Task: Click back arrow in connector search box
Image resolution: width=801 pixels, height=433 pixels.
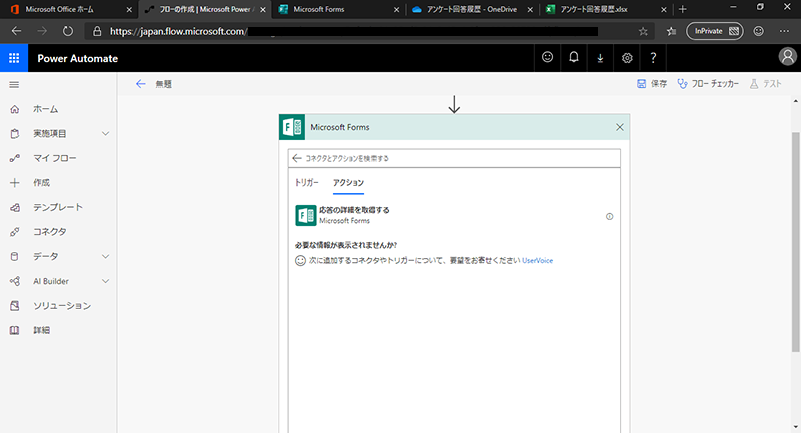Action: 297,158
